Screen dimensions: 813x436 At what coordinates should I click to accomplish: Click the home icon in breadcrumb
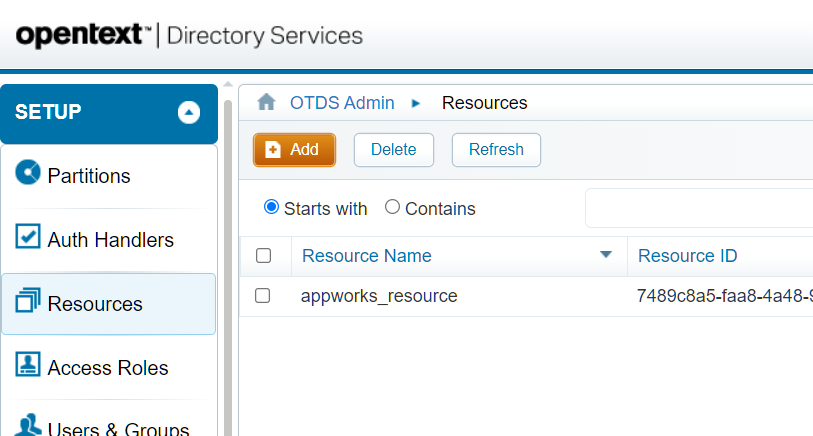click(266, 103)
